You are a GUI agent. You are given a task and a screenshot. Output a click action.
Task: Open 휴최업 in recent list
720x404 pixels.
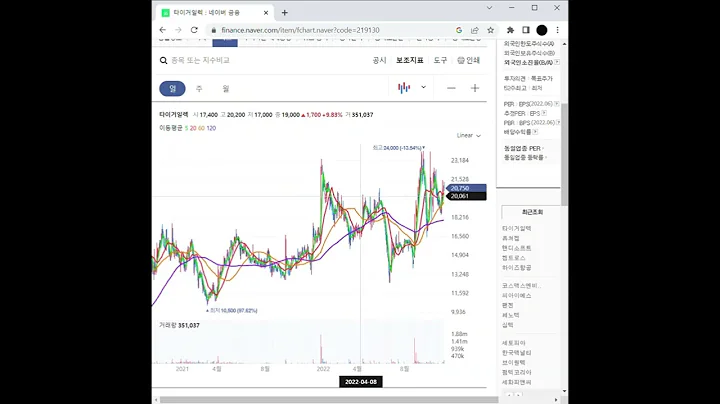tap(511, 238)
